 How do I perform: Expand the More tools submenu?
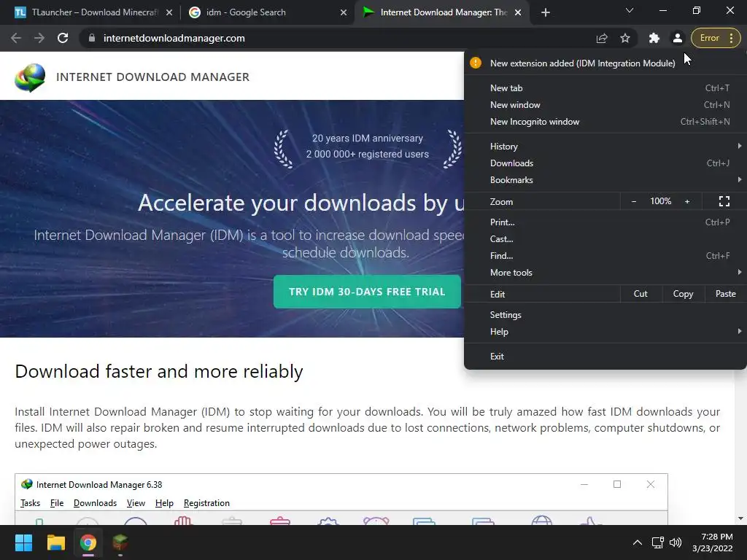pyautogui.click(x=605, y=273)
